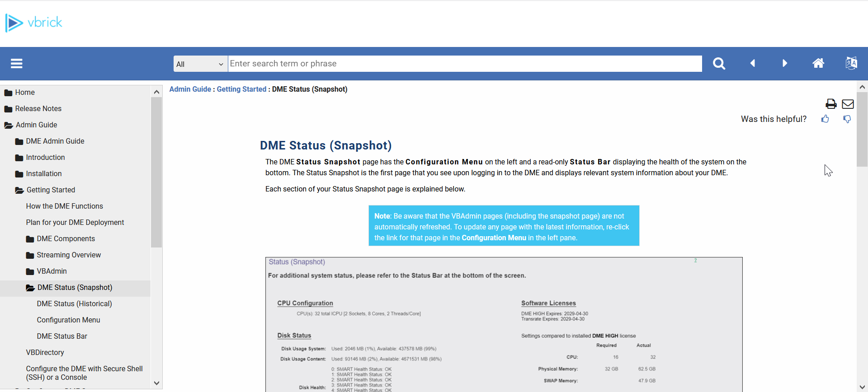The width and height of the screenshot is (868, 392).
Task: Expand Streaming Overview entry
Action: click(x=69, y=255)
